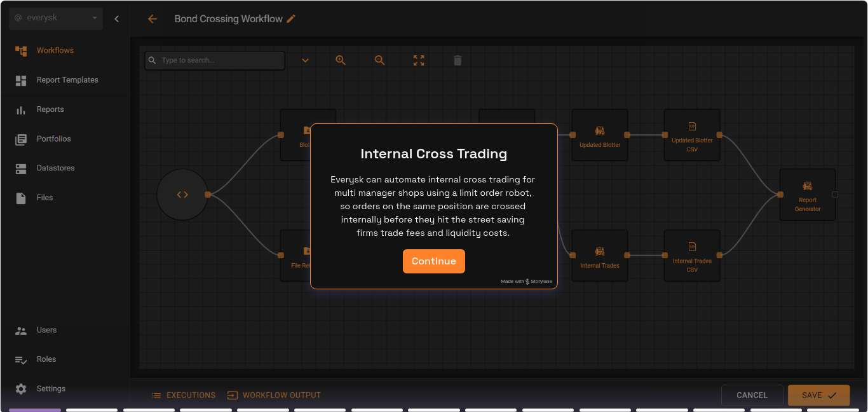The height and width of the screenshot is (412, 868).
Task: Open the Files section
Action: [21, 197]
